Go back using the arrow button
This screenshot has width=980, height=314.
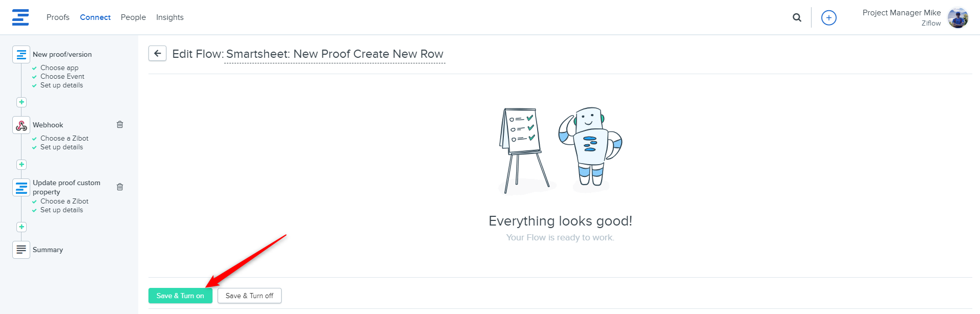pos(157,53)
